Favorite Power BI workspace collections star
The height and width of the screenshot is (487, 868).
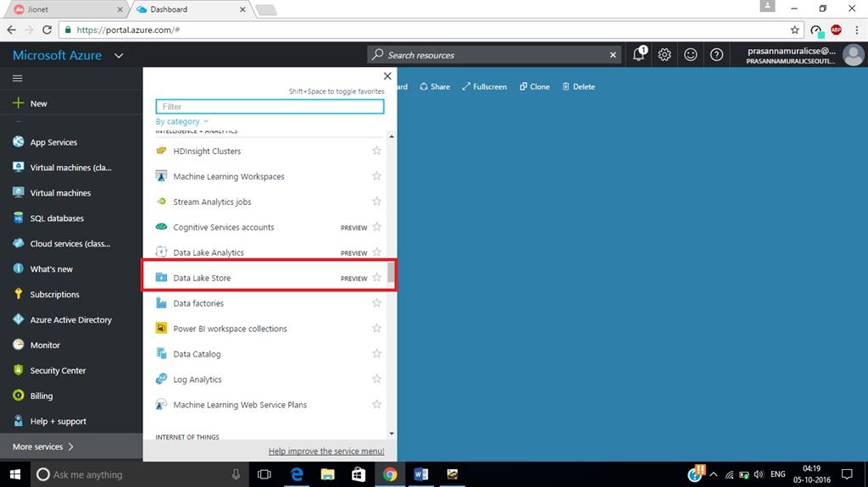point(376,328)
